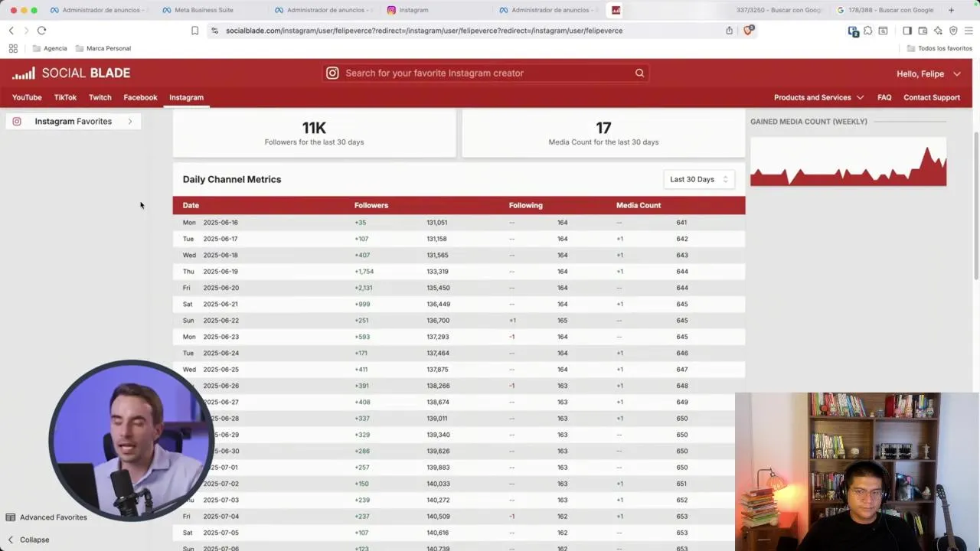The image size is (980, 551).
Task: Click the browser back arrow
Action: [11, 31]
